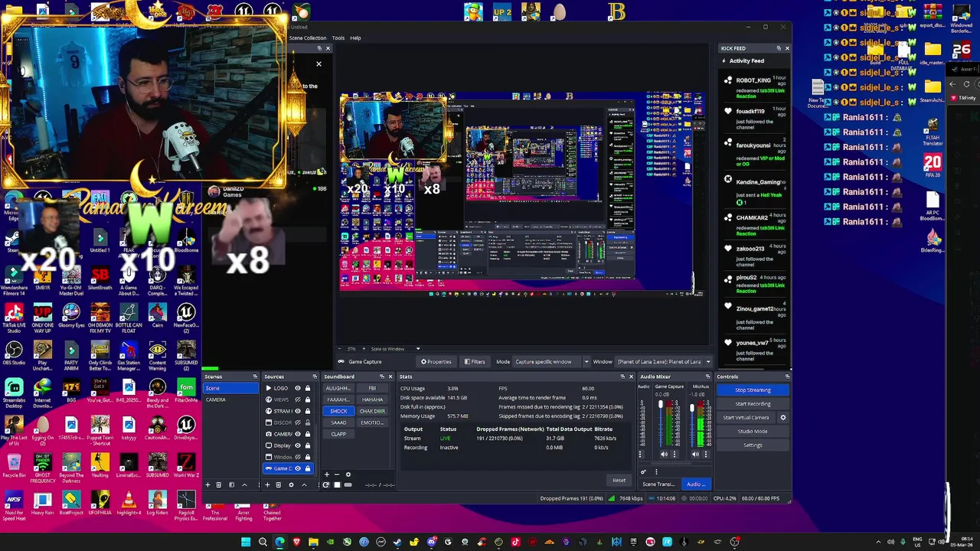Image resolution: width=980 pixels, height=551 pixels.
Task: Select the CAMERA scene
Action: (x=230, y=399)
